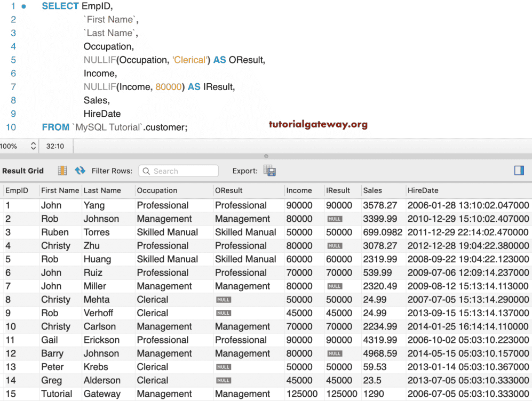Viewport: 532px width, 401px height.
Task: Click the Occupation column header
Action: [x=157, y=190]
